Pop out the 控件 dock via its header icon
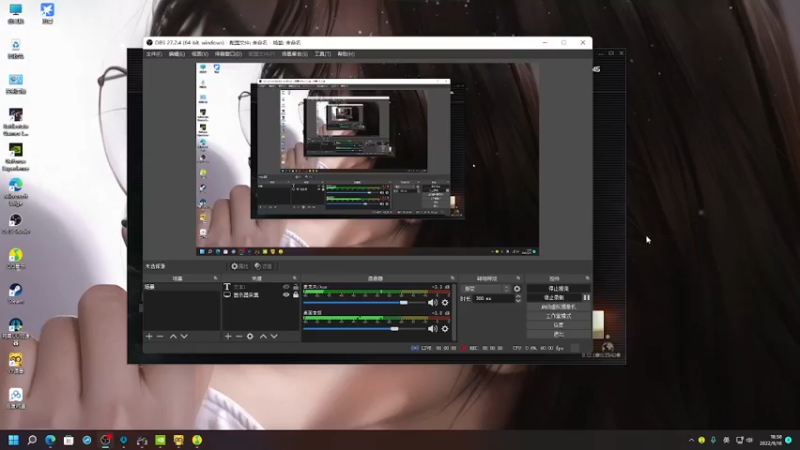The image size is (800, 450). tap(587, 279)
